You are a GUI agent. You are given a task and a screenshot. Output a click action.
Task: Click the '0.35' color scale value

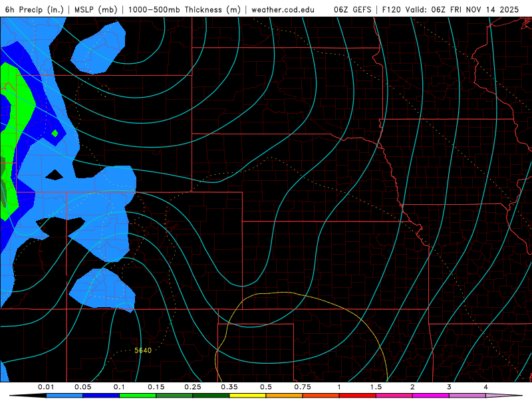229,387
